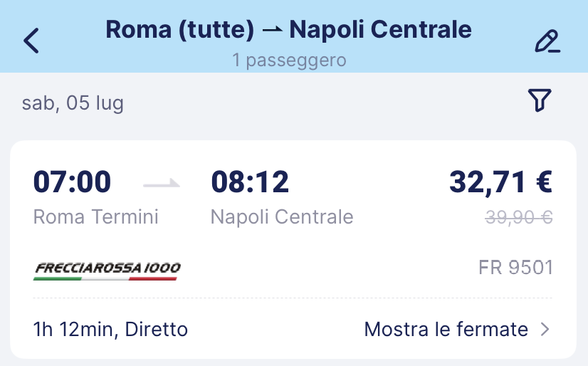Select the 32,71 € discounted price
This screenshot has height=366, width=588.
(x=500, y=182)
